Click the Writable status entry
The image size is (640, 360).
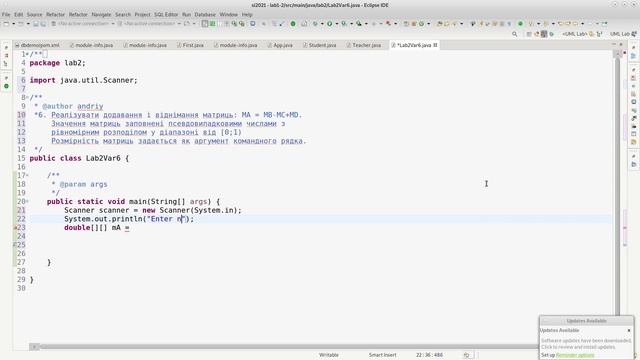pyautogui.click(x=329, y=355)
